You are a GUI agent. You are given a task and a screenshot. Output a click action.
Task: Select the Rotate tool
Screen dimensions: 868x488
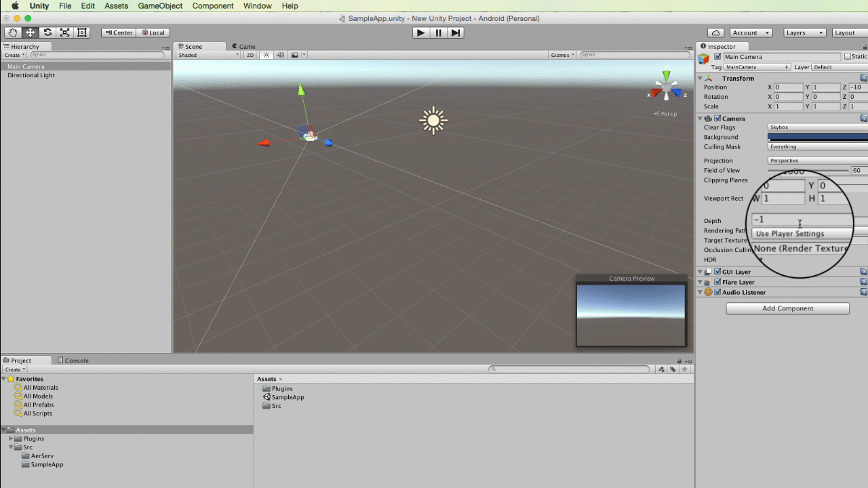tap(47, 32)
